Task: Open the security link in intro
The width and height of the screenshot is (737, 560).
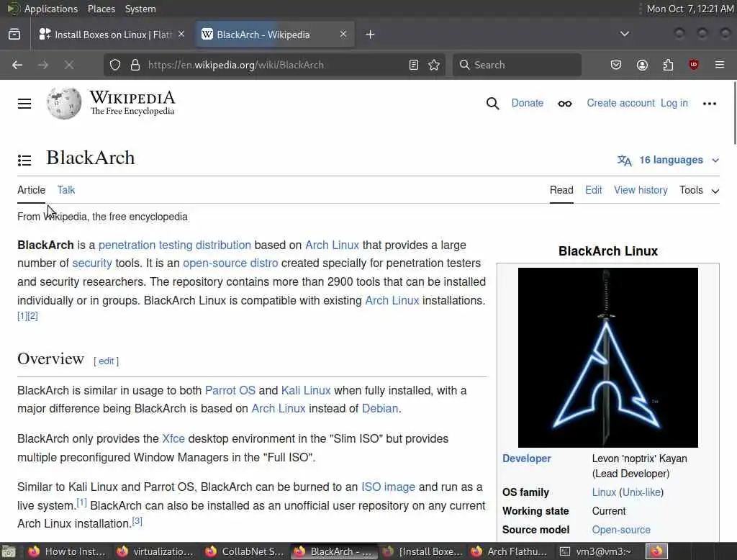Action: coord(92,263)
